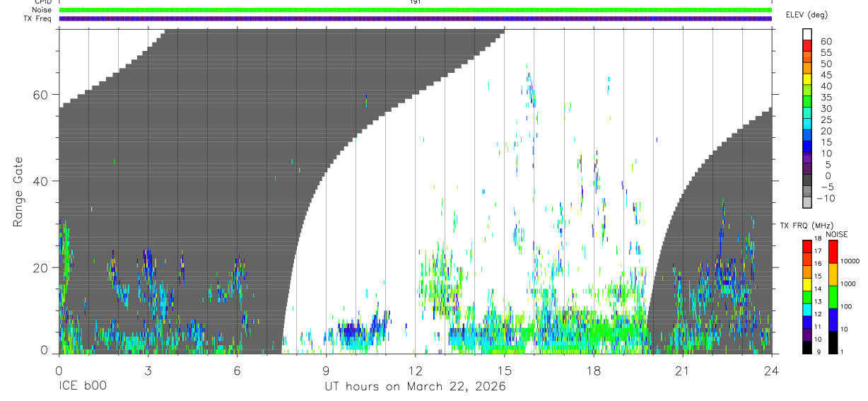Click the '10000' NOISE scale value
868x401 pixels.
(852, 262)
